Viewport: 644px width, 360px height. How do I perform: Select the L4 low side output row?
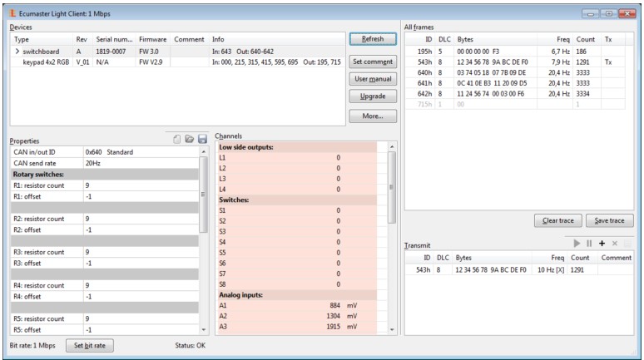(296, 190)
